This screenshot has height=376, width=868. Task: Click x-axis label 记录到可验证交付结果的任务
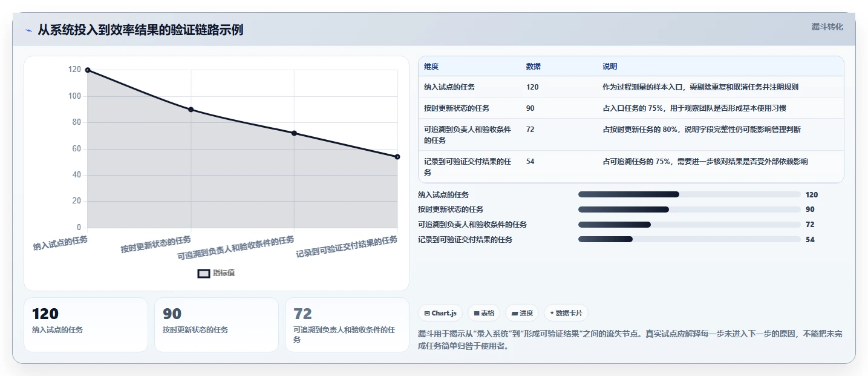click(x=347, y=247)
